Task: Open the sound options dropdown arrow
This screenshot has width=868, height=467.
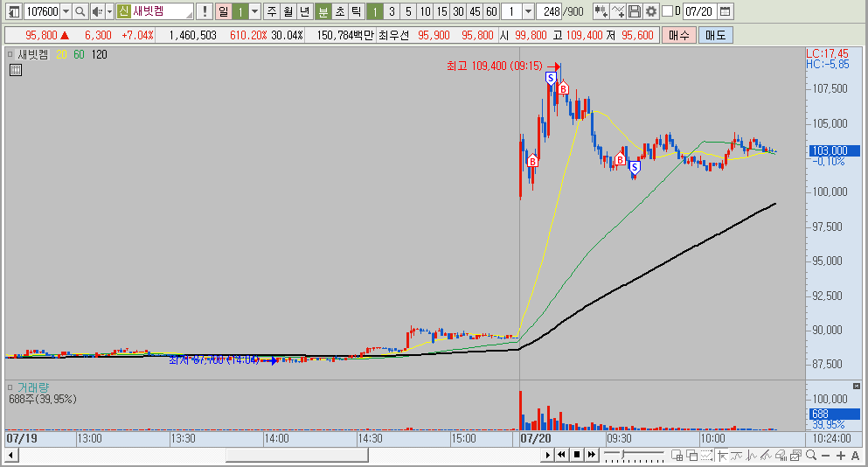Action: point(109,11)
